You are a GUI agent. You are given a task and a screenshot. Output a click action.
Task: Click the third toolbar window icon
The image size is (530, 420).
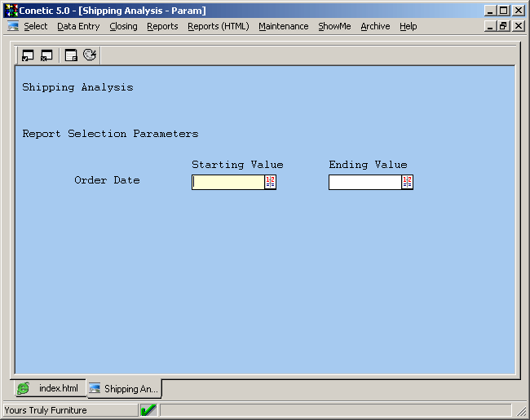tap(71, 55)
